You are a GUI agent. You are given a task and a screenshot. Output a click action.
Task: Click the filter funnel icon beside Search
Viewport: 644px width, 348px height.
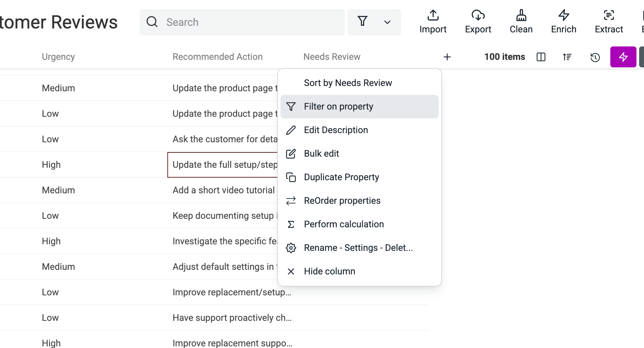point(363,22)
